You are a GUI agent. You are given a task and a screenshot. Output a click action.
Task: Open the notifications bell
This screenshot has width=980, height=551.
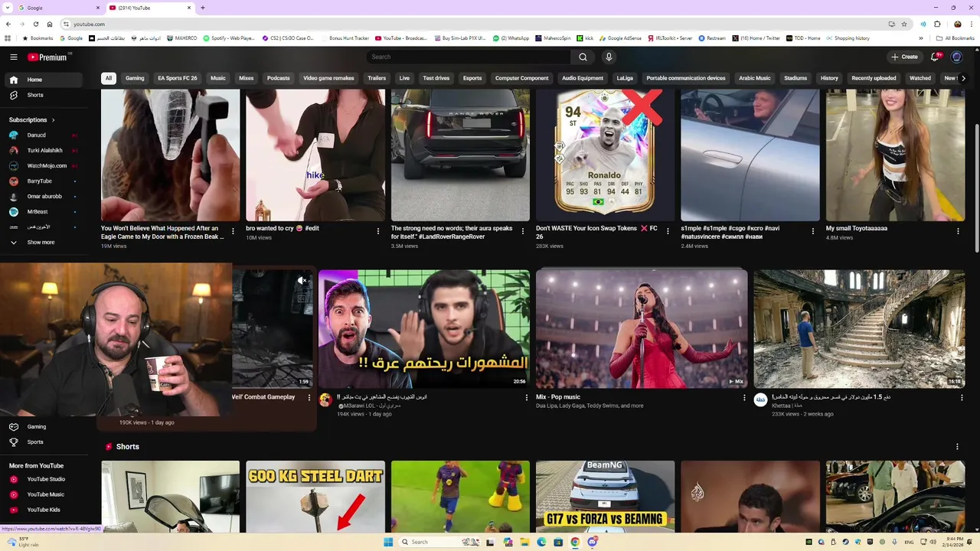point(935,57)
